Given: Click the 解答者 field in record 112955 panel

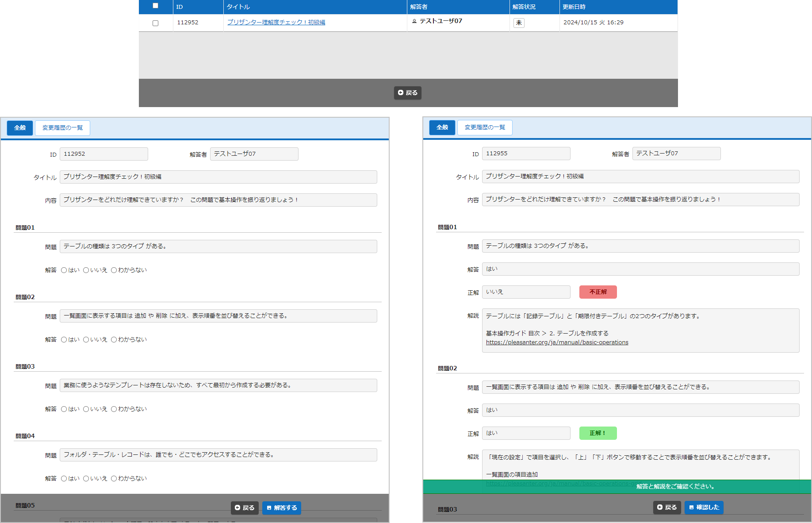Looking at the screenshot, I should [x=677, y=154].
